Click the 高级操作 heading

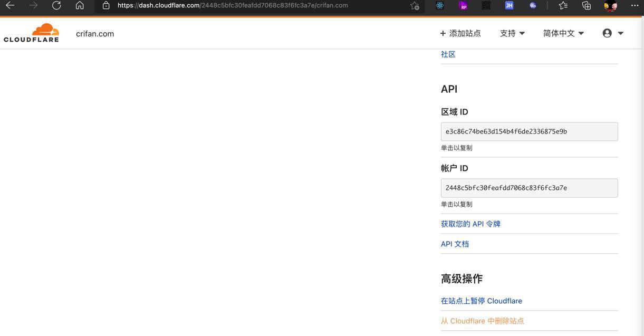(462, 279)
